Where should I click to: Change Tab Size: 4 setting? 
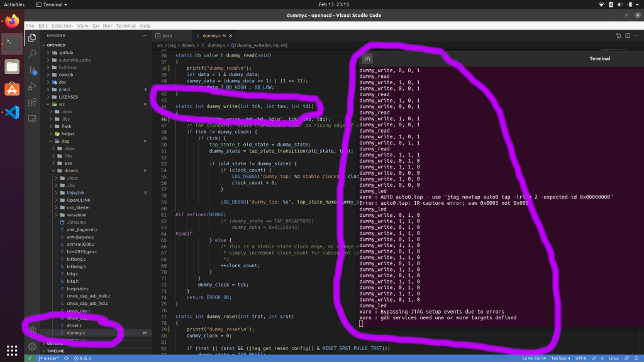(x=560, y=358)
